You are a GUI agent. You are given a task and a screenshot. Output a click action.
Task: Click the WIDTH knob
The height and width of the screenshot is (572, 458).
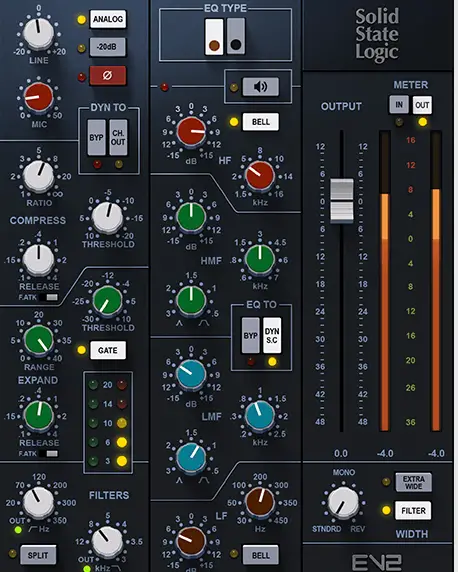point(343,503)
